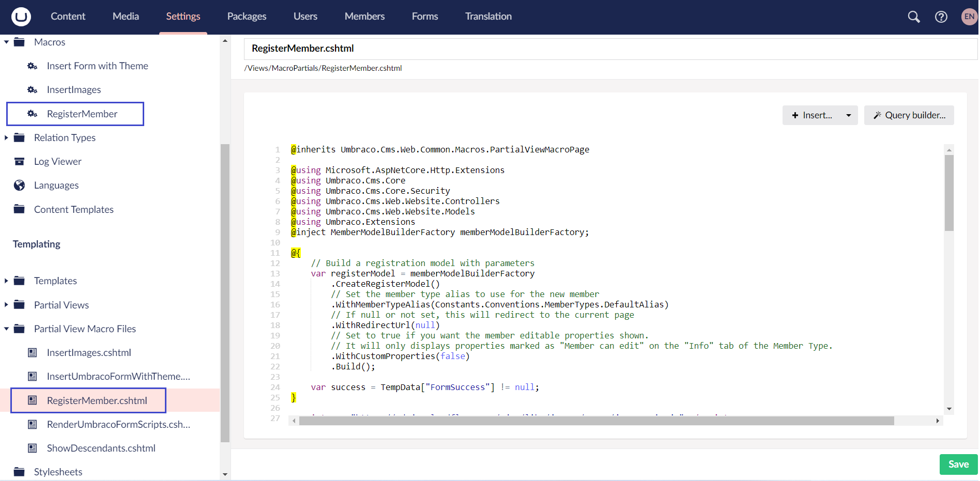Click the ShowDescendants.cshtml file icon
980x481 pixels.
pos(32,448)
